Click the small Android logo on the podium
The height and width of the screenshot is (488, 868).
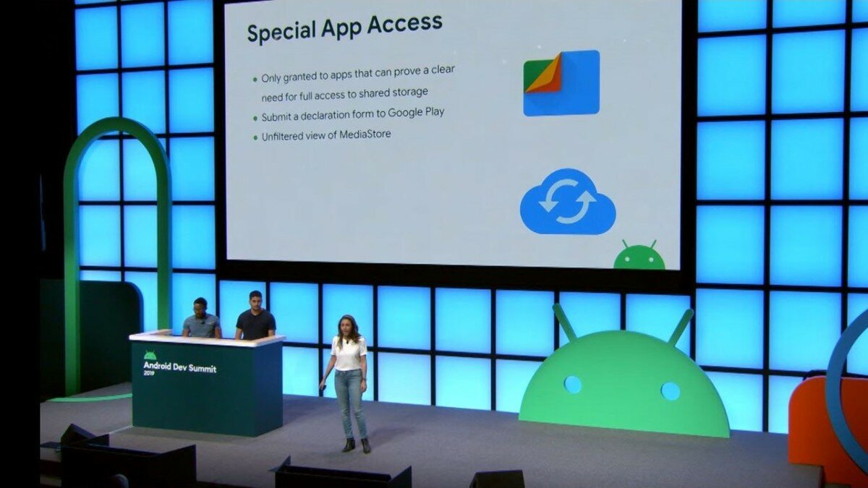[x=150, y=355]
